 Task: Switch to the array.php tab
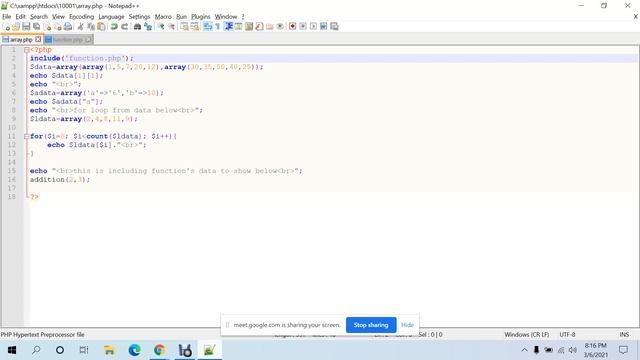point(21,40)
